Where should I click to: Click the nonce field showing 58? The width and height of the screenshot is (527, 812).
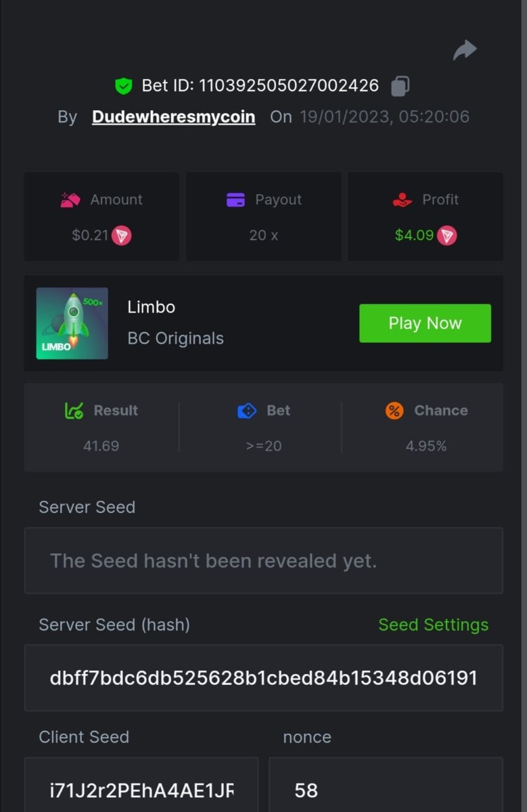click(386, 790)
